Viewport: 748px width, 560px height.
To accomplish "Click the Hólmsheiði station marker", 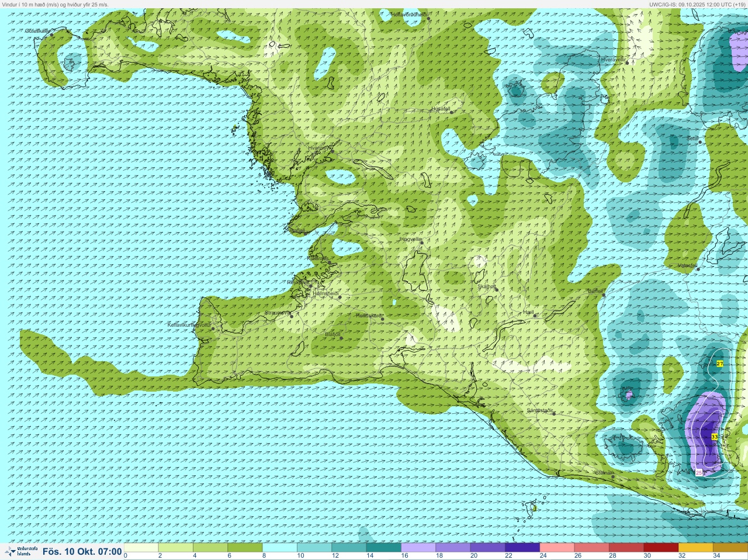I will tap(340, 297).
